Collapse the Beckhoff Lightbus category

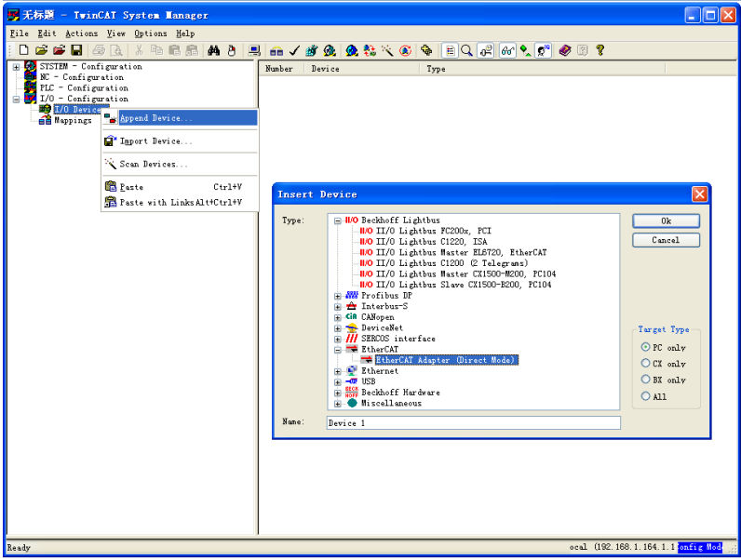337,220
